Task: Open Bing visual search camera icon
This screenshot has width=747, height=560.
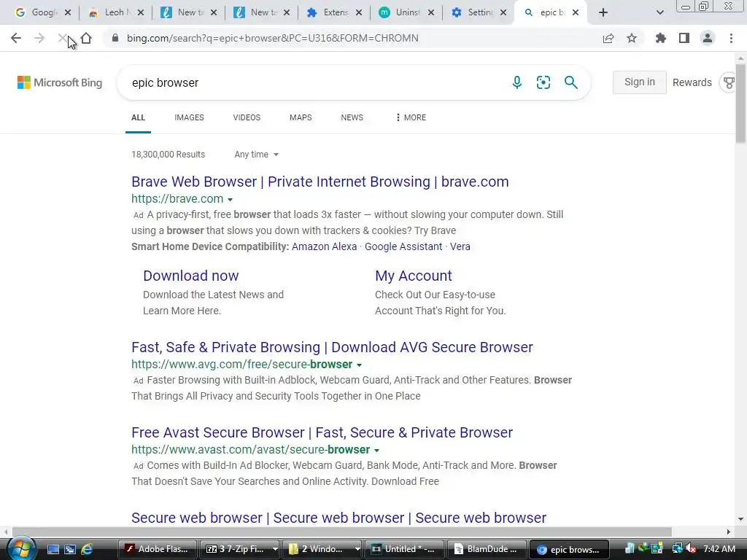Action: [543, 82]
